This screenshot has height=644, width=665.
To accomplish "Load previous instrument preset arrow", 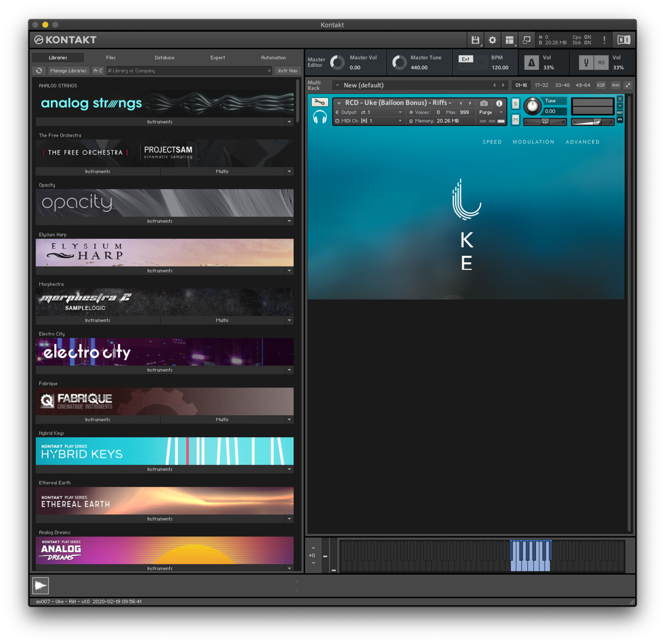I will click(461, 103).
